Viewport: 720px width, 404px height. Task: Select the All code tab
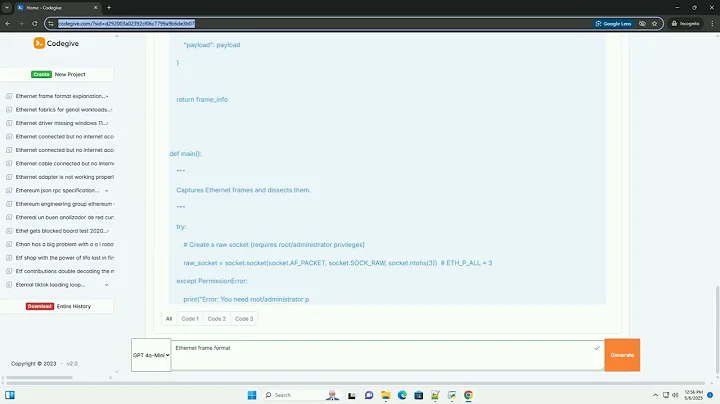click(x=169, y=319)
